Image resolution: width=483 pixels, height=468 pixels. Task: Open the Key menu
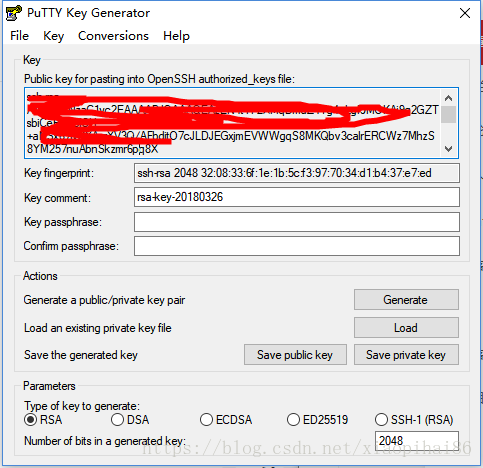coord(53,36)
